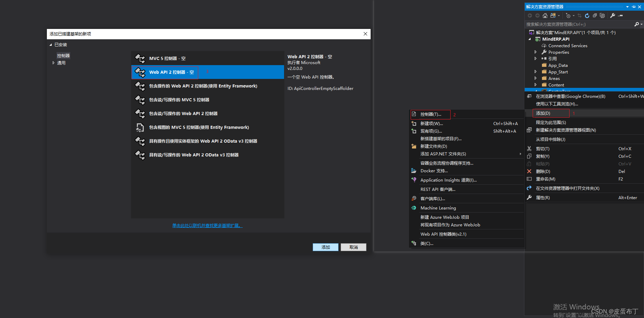The image size is (644, 318).
Task: Open the pending changes filter clock icon
Action: pos(568,16)
